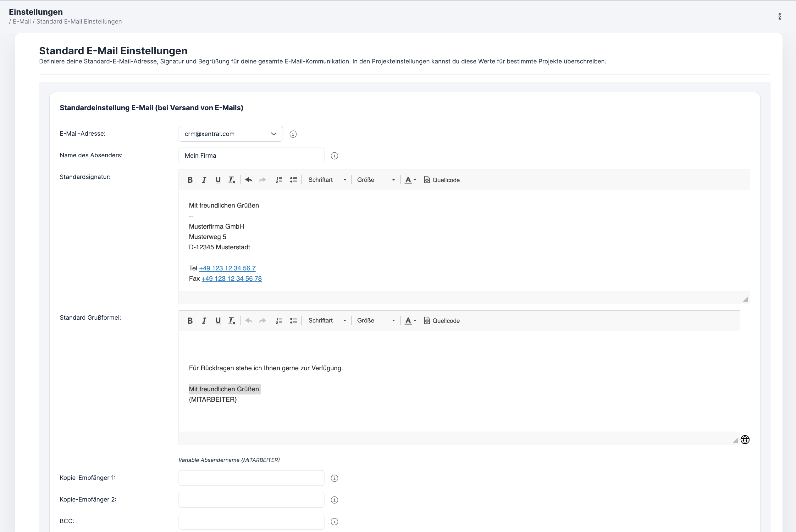Toggle bold in Standardsignatur editor

point(190,180)
